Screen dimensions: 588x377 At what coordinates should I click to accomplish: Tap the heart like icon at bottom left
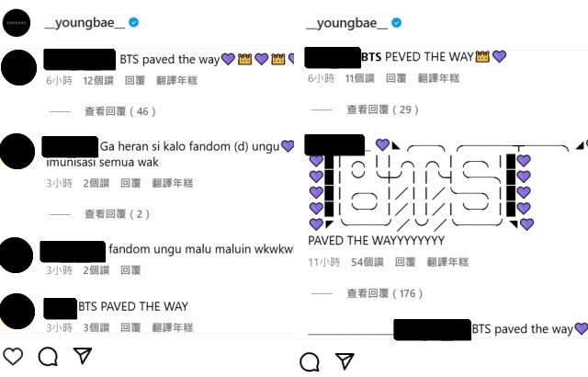pyautogui.click(x=13, y=356)
